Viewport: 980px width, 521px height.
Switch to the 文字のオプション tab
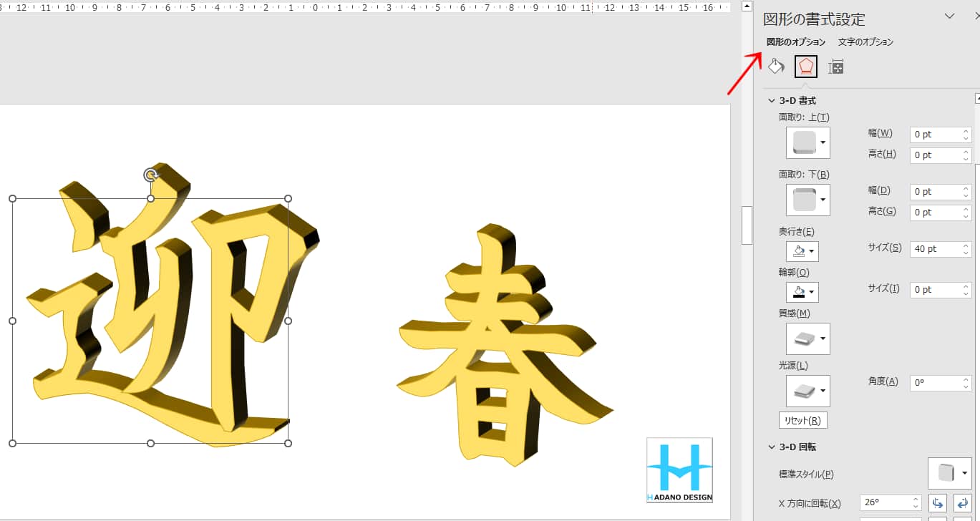[x=865, y=42]
